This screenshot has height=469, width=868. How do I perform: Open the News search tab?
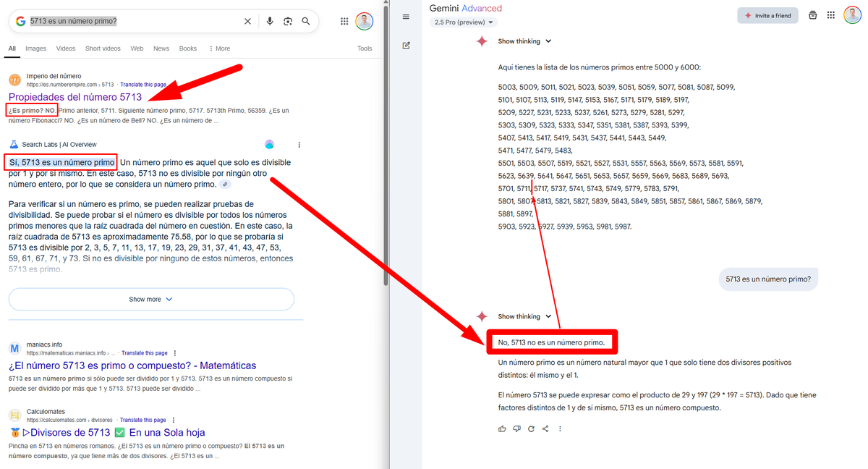161,48
